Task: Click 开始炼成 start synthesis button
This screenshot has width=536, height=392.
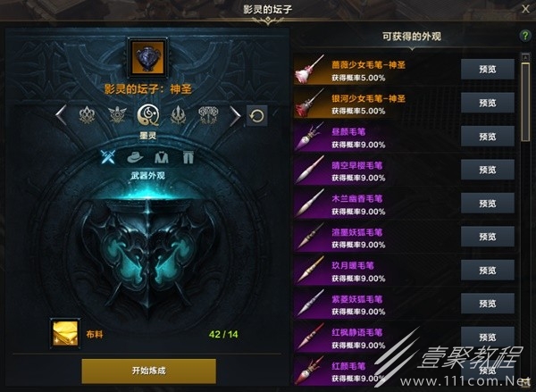Action: click(x=148, y=371)
